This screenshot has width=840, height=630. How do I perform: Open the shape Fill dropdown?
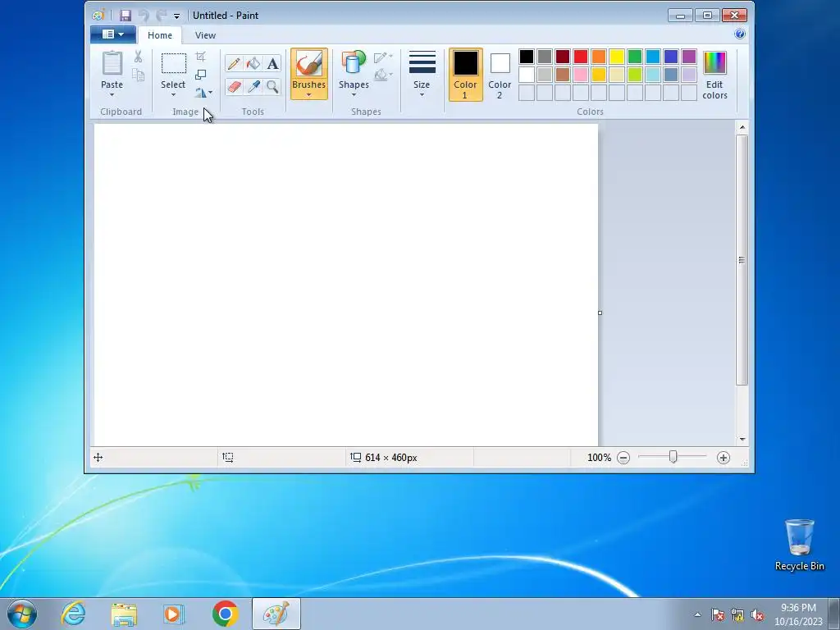click(384, 75)
